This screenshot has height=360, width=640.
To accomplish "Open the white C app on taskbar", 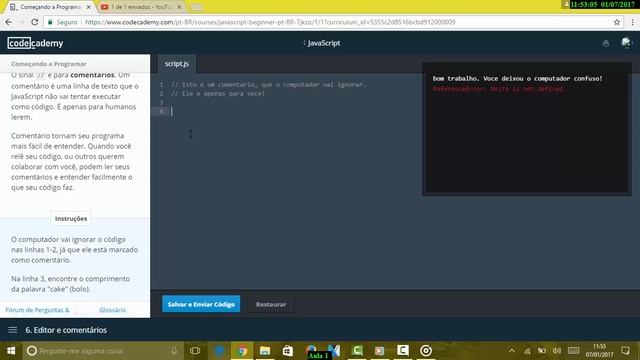I will point(402,351).
